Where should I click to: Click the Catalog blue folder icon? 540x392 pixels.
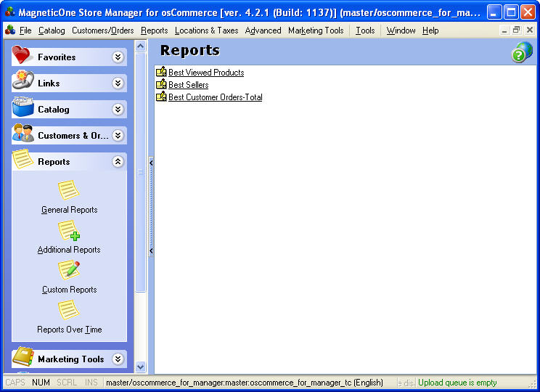pos(22,107)
